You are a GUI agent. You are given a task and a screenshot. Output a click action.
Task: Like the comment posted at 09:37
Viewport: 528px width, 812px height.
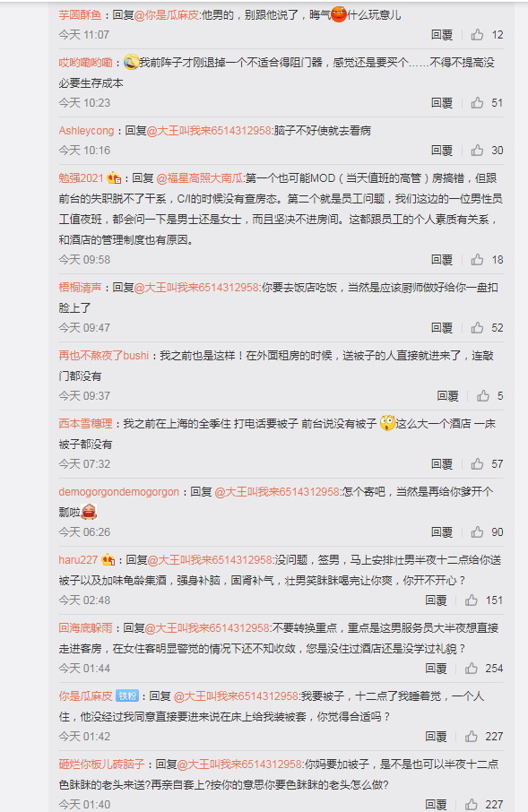pyautogui.click(x=483, y=395)
